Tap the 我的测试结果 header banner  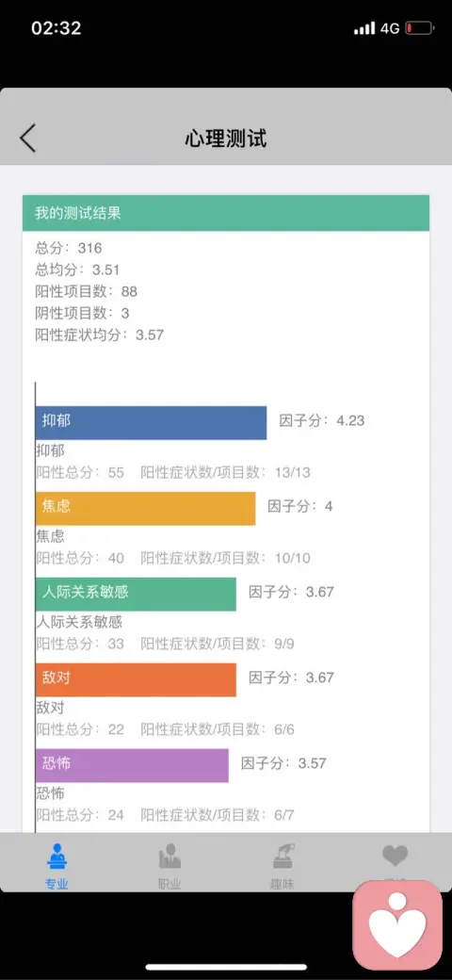click(x=226, y=213)
